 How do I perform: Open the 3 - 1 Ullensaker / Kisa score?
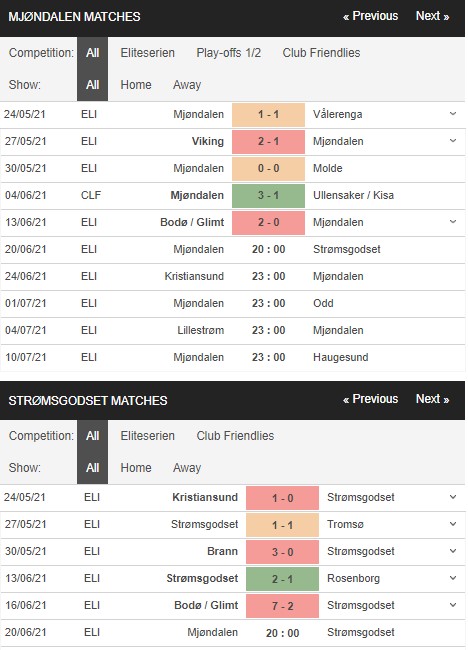coord(268,195)
